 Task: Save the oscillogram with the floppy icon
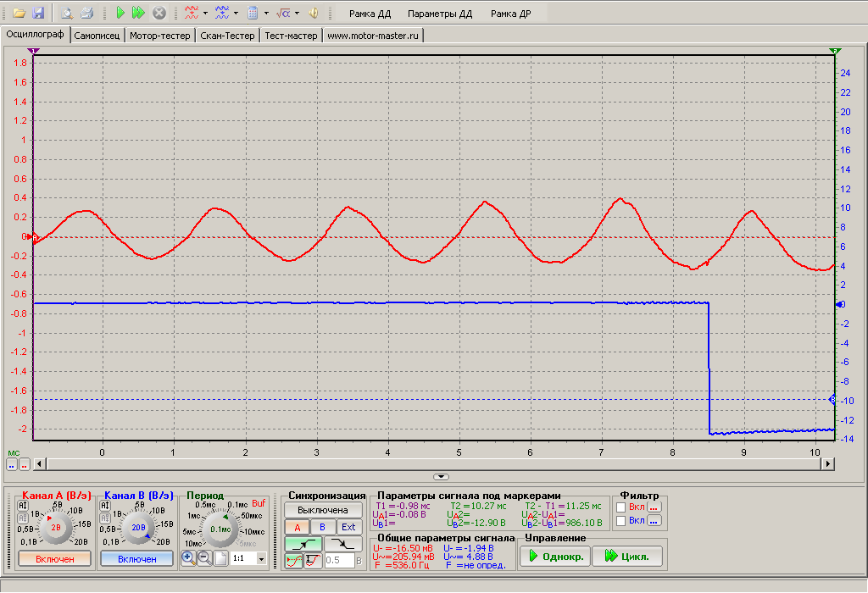(37, 13)
